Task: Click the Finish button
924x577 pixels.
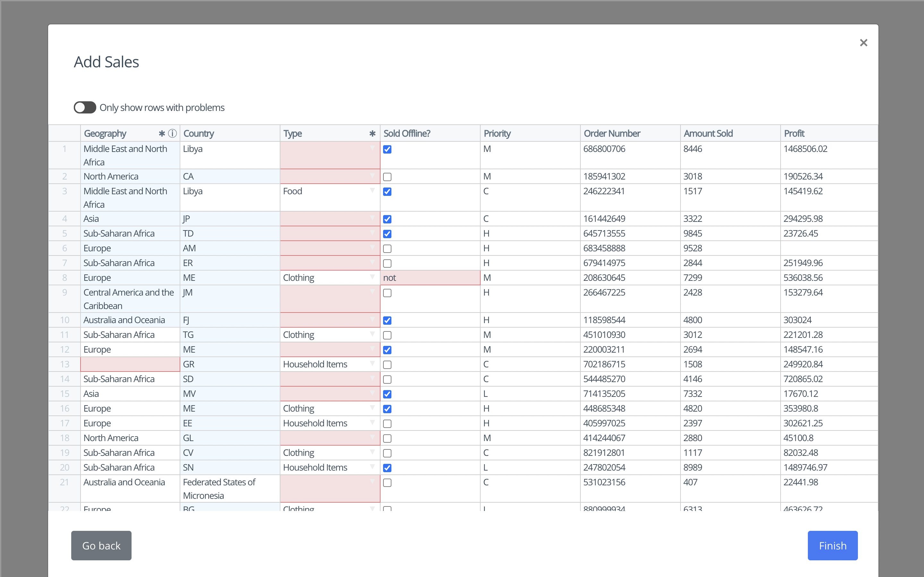Action: coord(832,545)
